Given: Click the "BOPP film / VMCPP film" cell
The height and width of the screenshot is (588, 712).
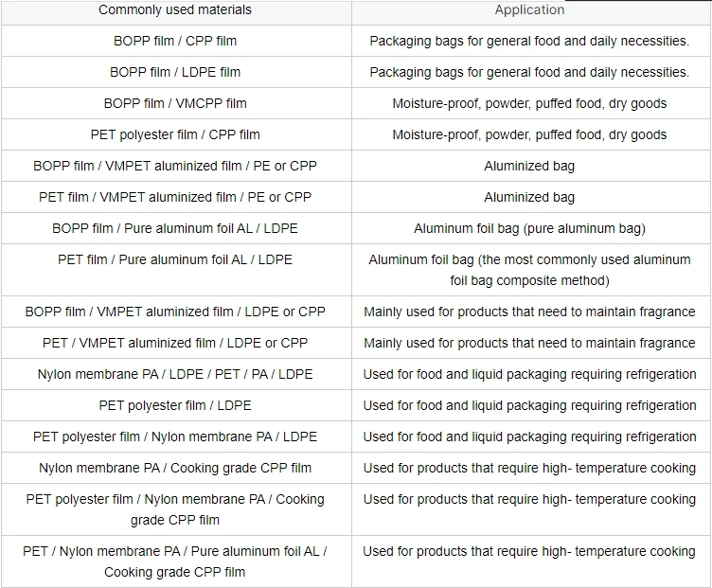Looking at the screenshot, I should [175, 103].
